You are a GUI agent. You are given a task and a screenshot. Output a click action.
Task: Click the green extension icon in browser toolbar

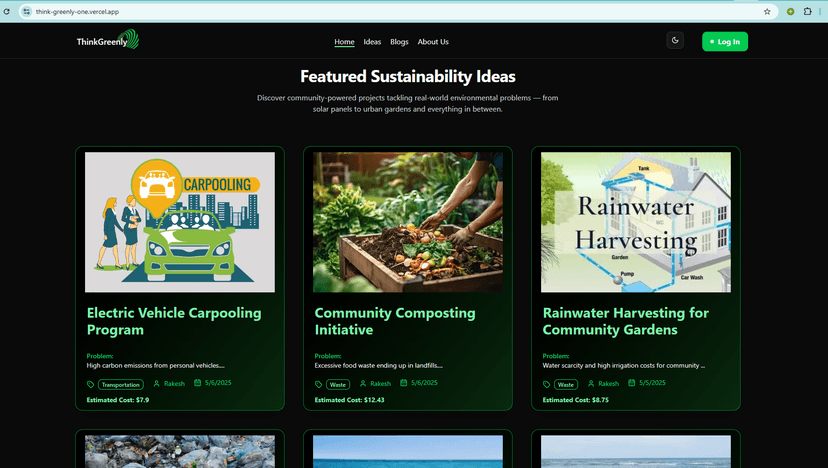pyautogui.click(x=791, y=12)
